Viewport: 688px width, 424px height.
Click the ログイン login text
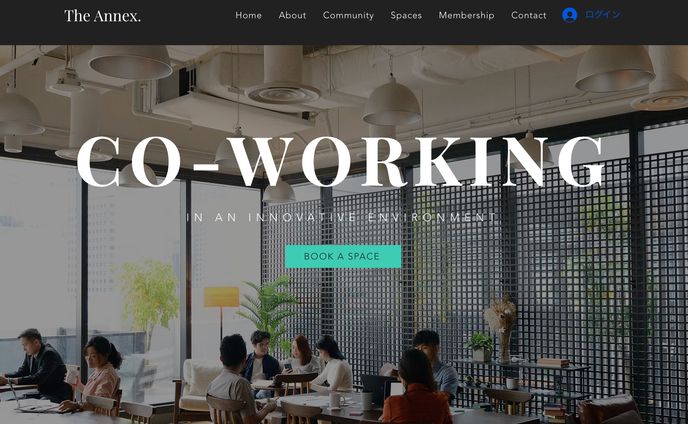[603, 15]
